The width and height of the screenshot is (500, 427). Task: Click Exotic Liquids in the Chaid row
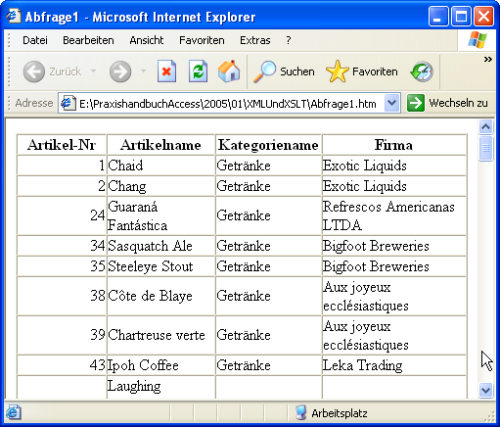click(394, 165)
